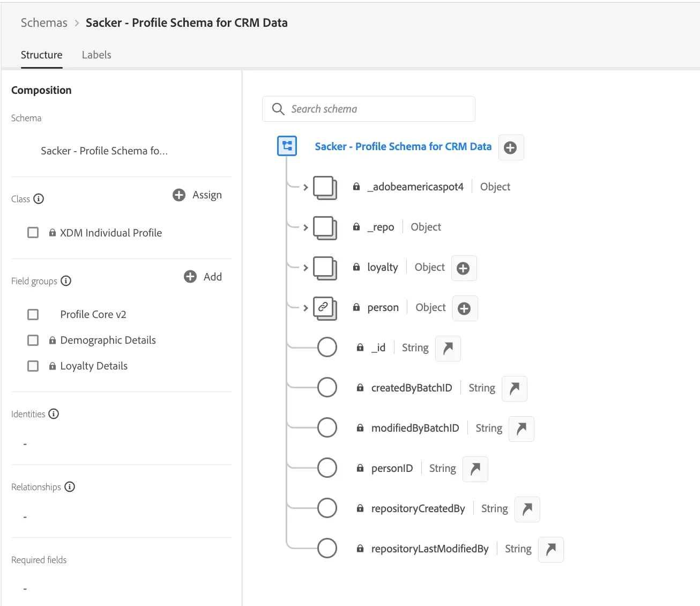Check the XDM Individual Profile checkbox
The height and width of the screenshot is (606, 700).
[x=33, y=233]
